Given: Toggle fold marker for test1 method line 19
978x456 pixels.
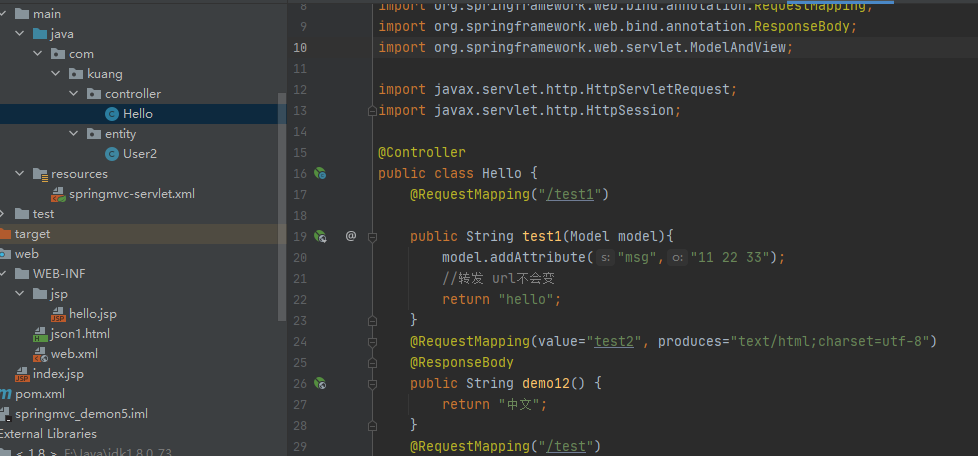Looking at the screenshot, I should (x=372, y=237).
